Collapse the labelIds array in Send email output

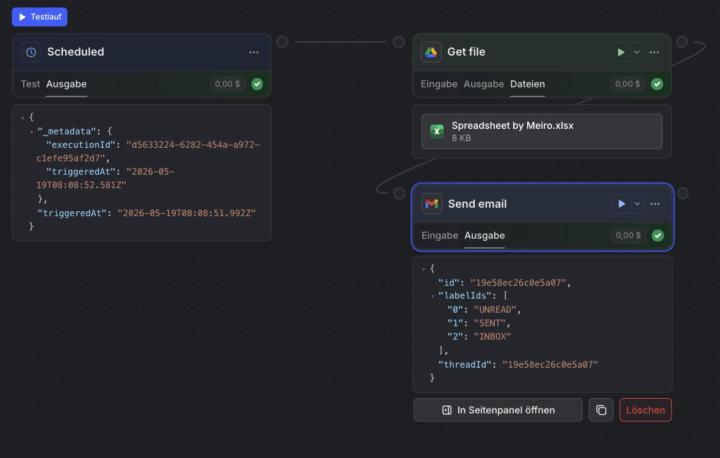[x=432, y=296]
